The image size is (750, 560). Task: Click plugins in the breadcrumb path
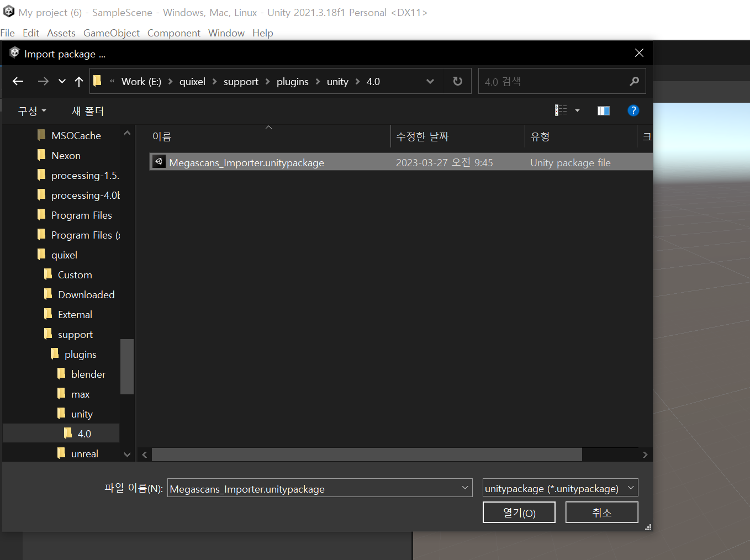pyautogui.click(x=292, y=81)
